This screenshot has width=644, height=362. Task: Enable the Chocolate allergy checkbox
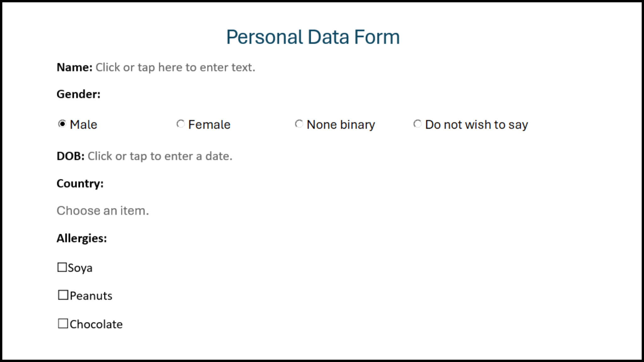tap(62, 324)
